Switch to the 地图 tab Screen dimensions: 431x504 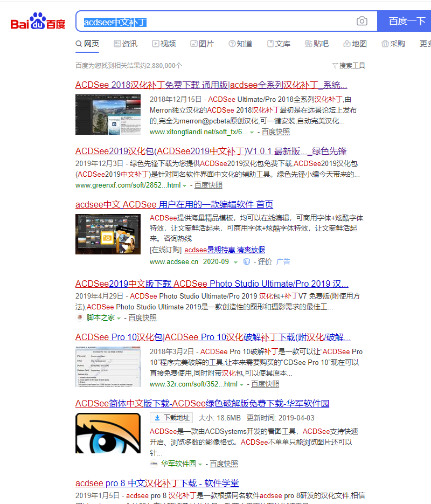355,44
